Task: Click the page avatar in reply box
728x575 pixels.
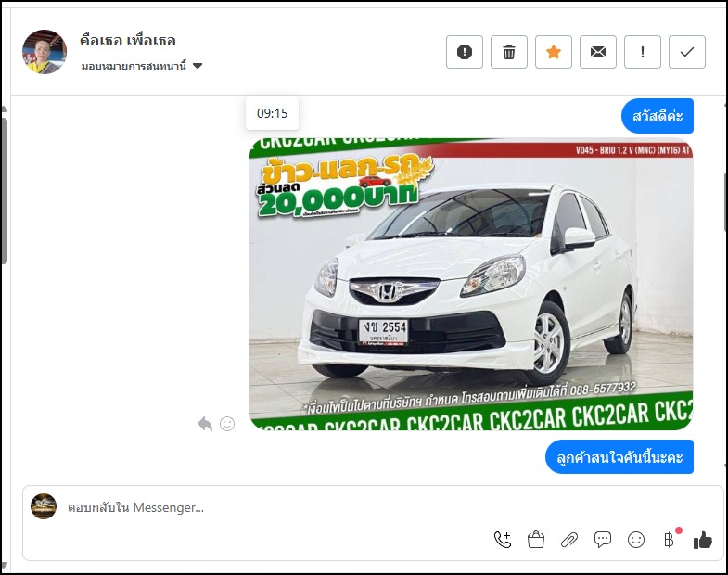Action: point(44,506)
